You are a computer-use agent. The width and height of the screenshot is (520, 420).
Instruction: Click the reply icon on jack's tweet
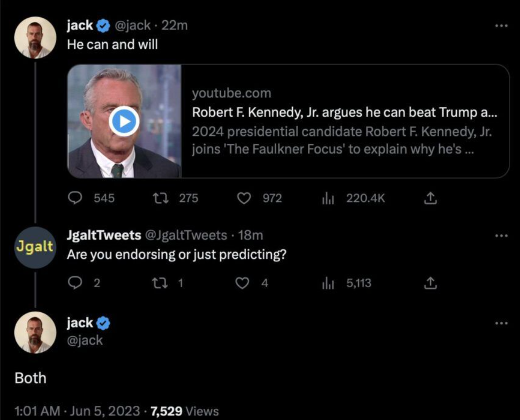(x=76, y=198)
